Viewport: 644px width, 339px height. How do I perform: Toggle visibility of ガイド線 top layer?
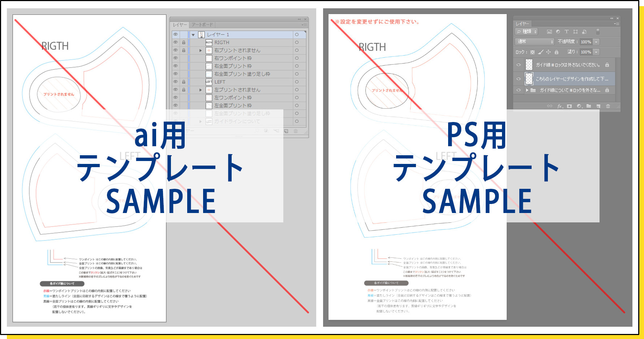519,65
